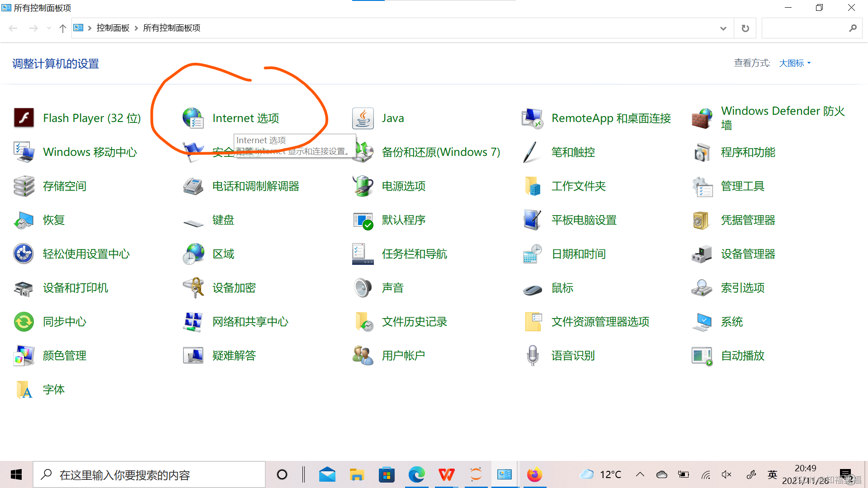Launch Microsoft Edge from taskbar
This screenshot has height=488, width=868.
[x=416, y=474]
